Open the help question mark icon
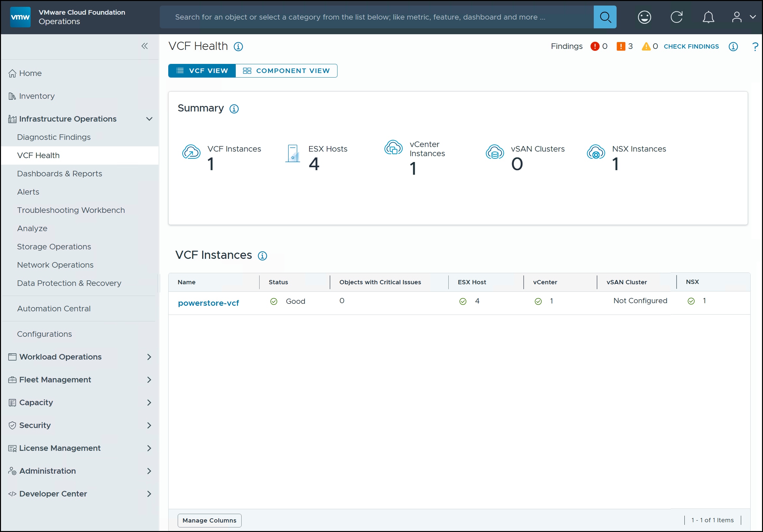Screen dimensions: 763x532 (x=755, y=47)
